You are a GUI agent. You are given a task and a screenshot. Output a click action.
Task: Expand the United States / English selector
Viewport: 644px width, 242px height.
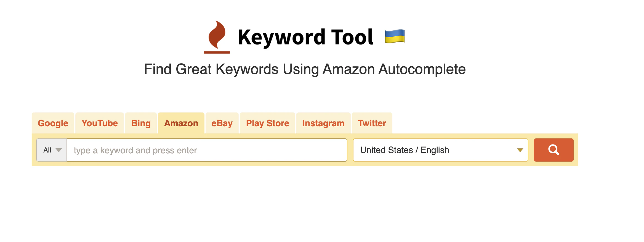(440, 150)
